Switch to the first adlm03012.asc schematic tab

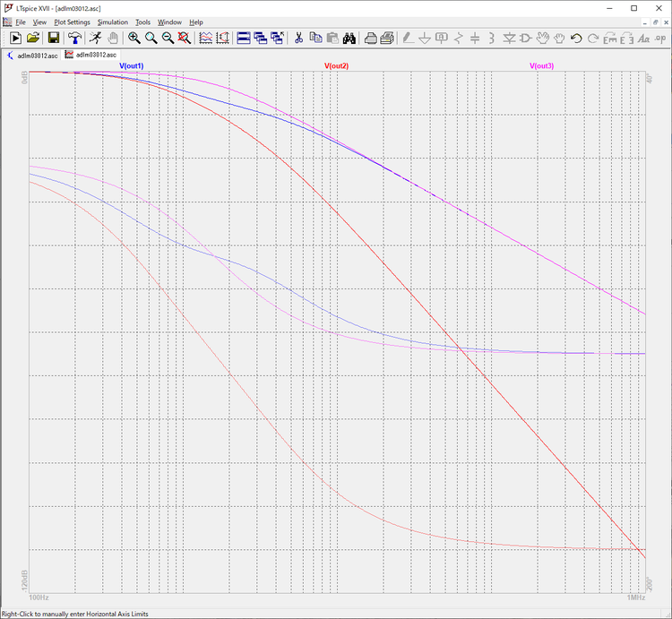click(32, 55)
